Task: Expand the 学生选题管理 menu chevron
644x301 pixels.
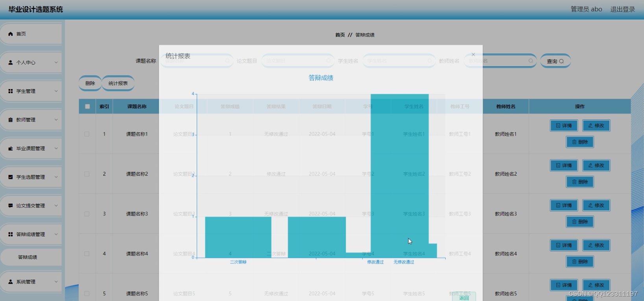Action: click(x=56, y=177)
